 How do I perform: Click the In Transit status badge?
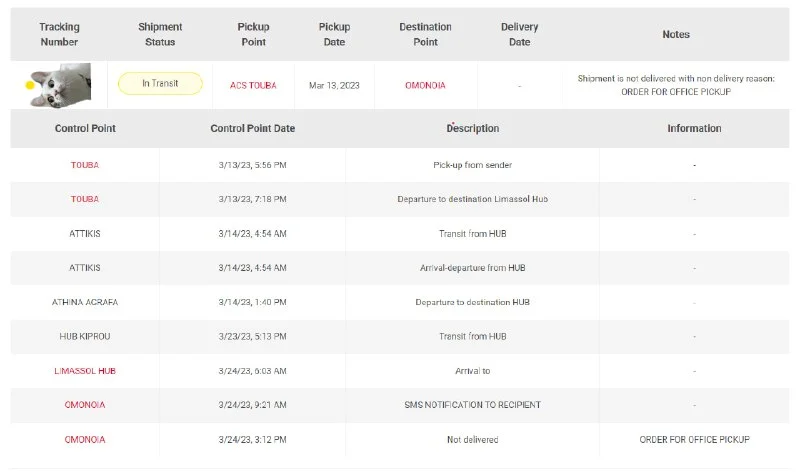point(160,84)
